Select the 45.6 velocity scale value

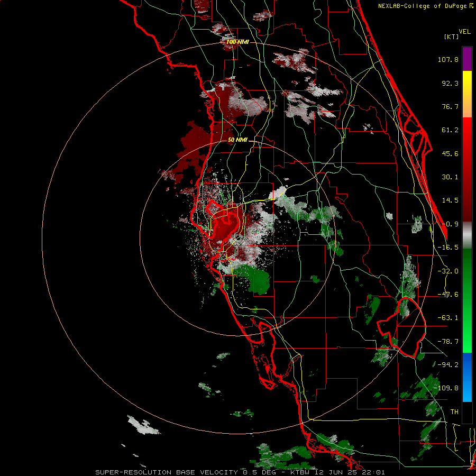tap(450, 153)
